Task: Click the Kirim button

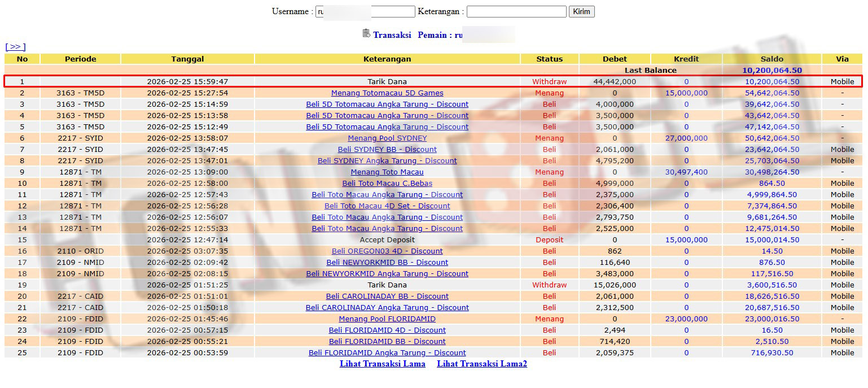Action: pyautogui.click(x=581, y=11)
